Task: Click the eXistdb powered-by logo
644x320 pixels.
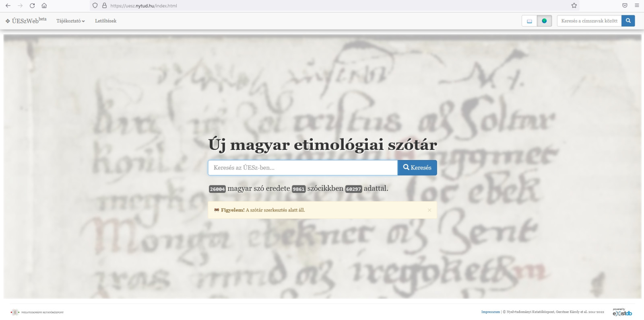Action: click(x=622, y=312)
